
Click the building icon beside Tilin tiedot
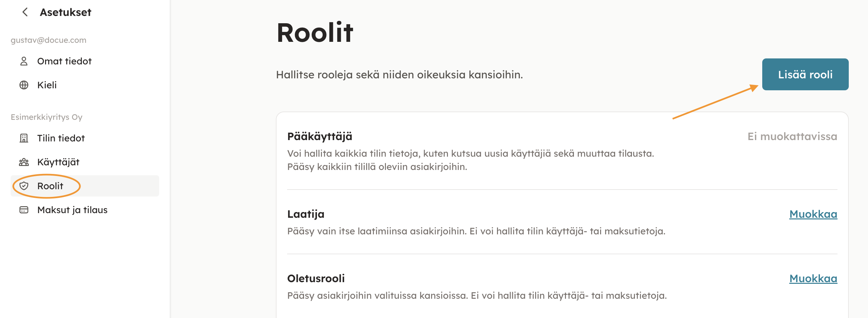(x=24, y=138)
